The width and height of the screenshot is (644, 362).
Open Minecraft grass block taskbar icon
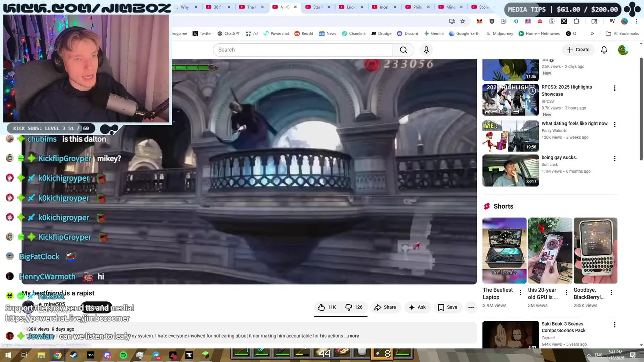pos(205,355)
